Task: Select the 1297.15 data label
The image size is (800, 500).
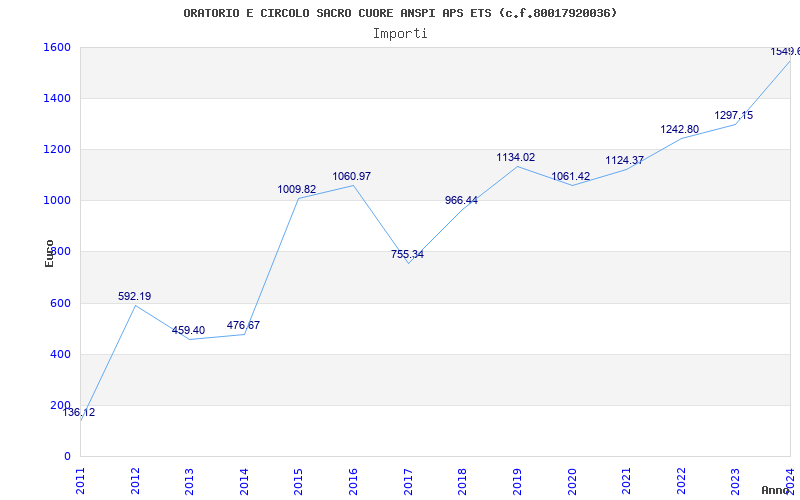Action: pos(734,116)
